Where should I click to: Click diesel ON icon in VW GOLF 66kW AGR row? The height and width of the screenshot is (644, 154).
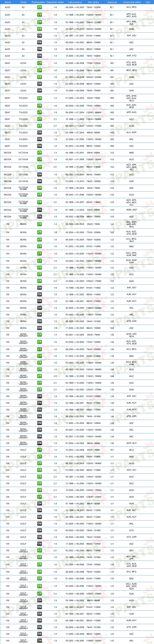(39, 504)
